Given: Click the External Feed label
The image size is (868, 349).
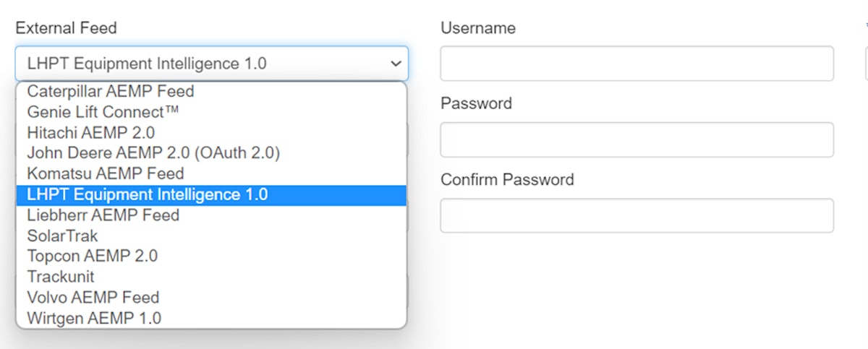Looking at the screenshot, I should 66,28.
